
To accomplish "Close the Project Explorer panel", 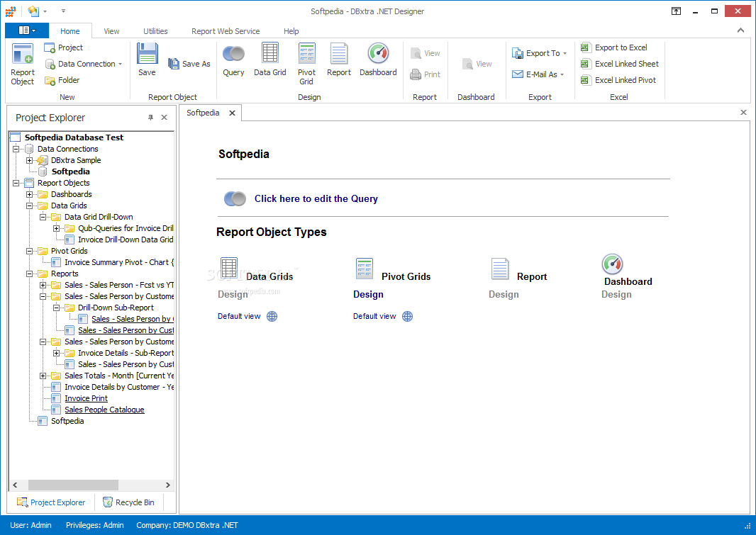I will coord(164,118).
